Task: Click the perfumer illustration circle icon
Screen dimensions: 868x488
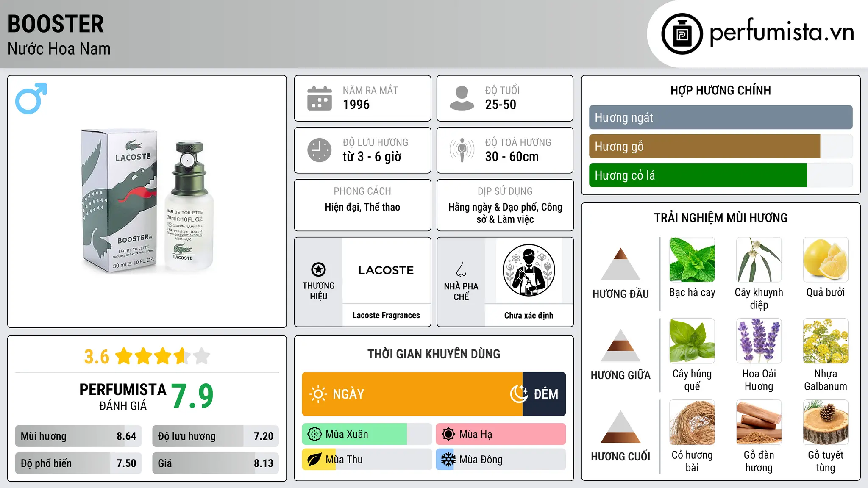Action: point(529,270)
